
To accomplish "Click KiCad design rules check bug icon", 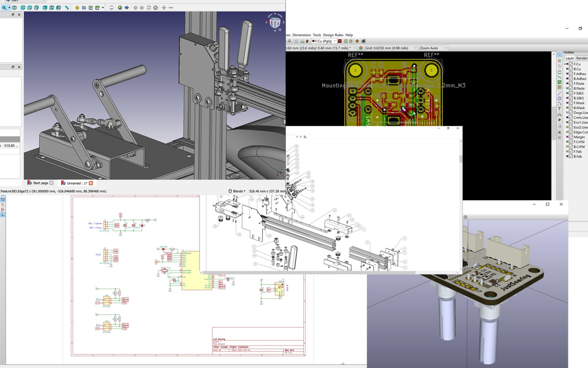I will click(308, 41).
